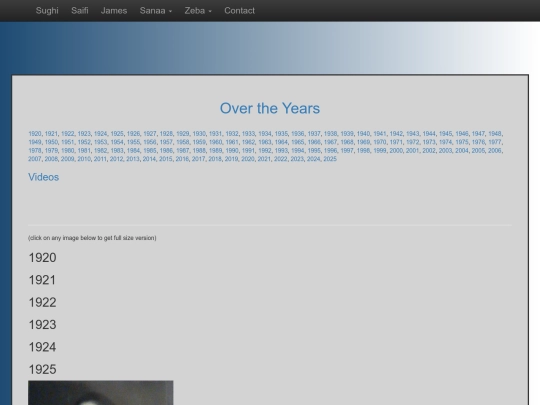
Task: Click the large 1923 section heading
Action: tap(42, 324)
